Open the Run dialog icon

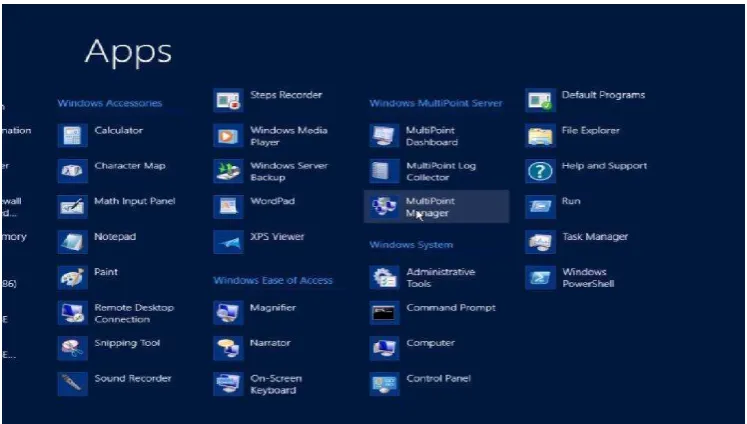tap(540, 207)
